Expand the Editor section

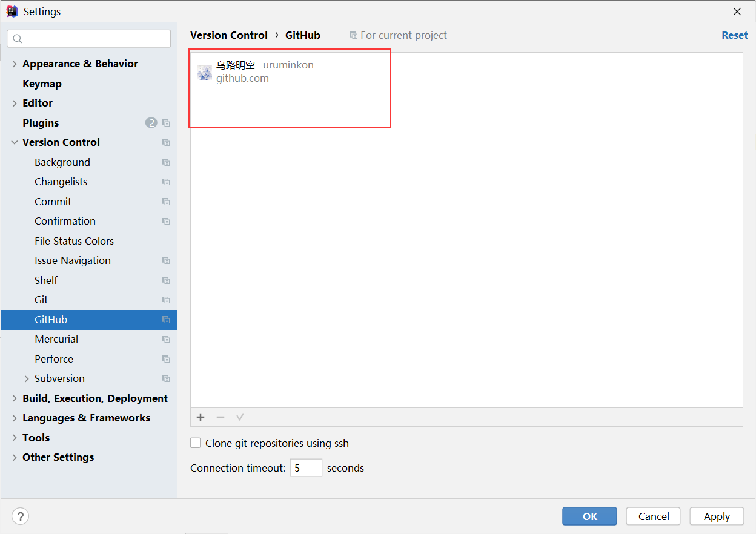coord(15,104)
